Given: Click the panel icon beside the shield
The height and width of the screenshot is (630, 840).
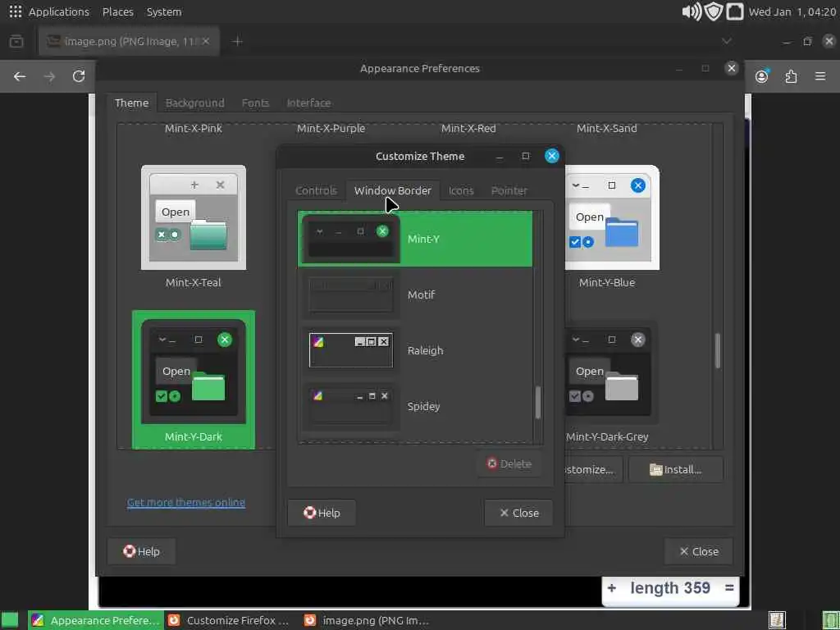Looking at the screenshot, I should click(735, 11).
